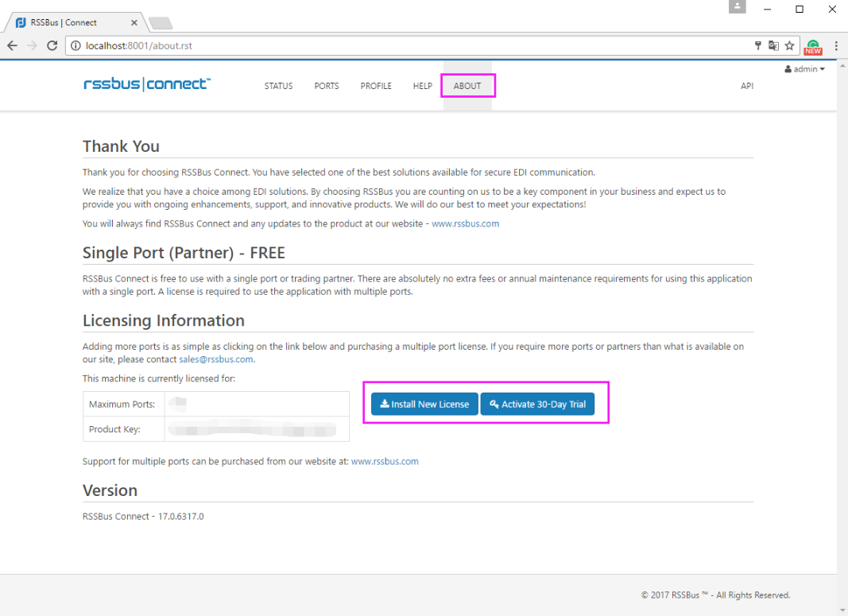Click the translate page icon
Screen dimensions: 848x616
(x=773, y=46)
